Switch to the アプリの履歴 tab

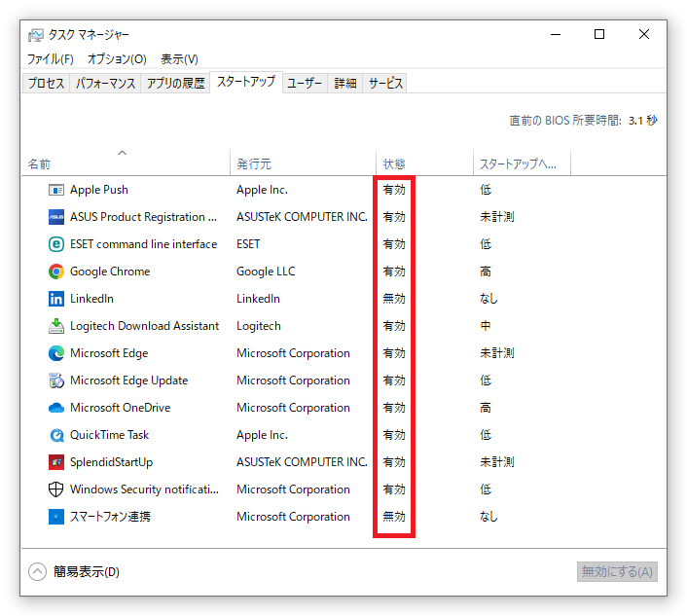click(x=175, y=84)
